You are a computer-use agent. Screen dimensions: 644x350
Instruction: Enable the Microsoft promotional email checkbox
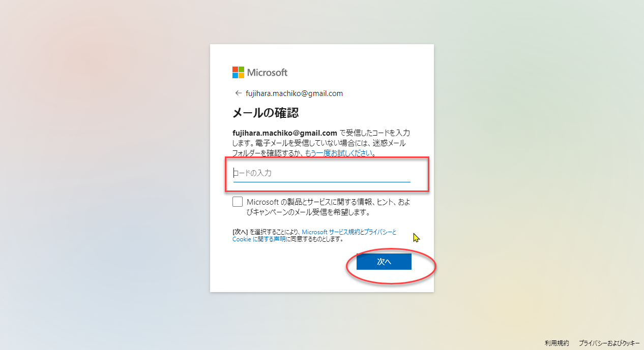(x=238, y=202)
